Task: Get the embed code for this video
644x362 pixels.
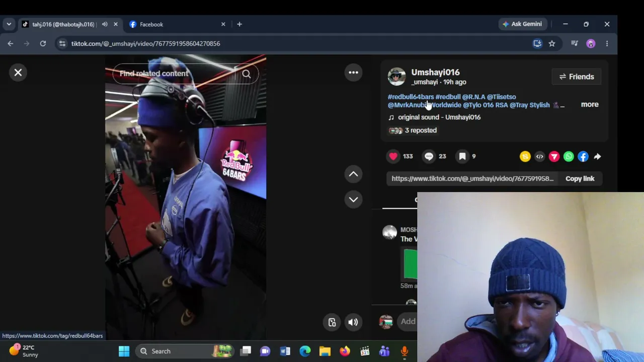Action: [x=539, y=156]
